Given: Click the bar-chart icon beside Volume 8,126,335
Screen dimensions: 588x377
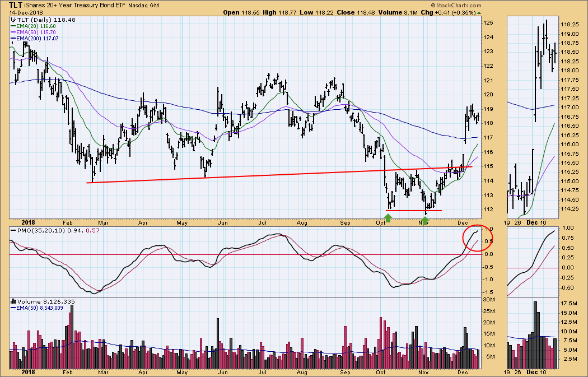Looking at the screenshot, I should (x=13, y=301).
